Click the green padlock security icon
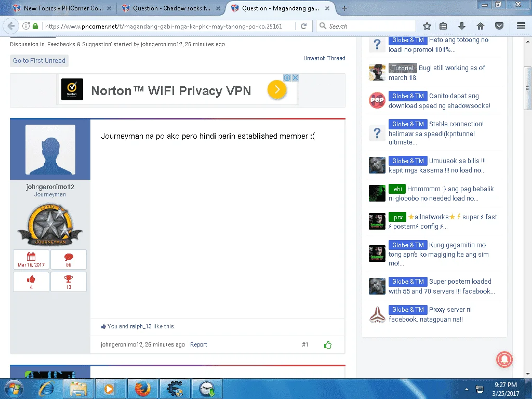 pos(35,26)
